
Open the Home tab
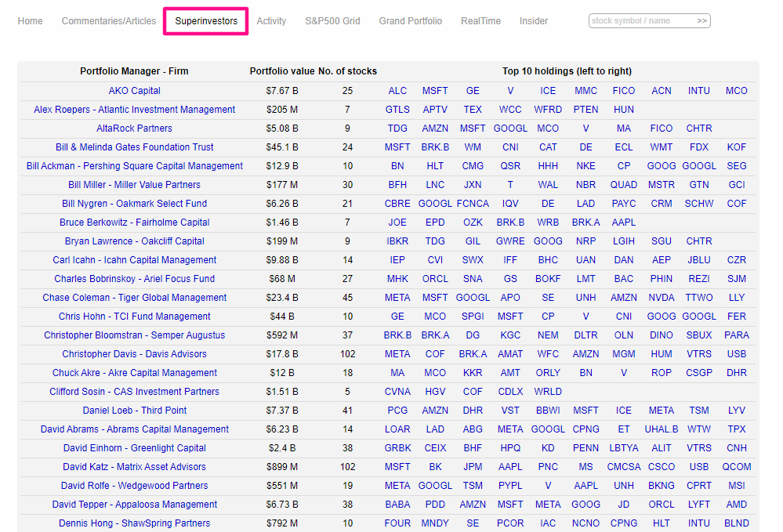pos(30,21)
